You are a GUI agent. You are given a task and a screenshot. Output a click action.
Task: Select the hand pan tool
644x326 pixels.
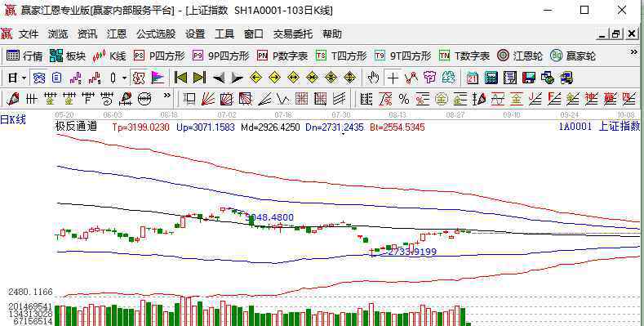point(373,78)
